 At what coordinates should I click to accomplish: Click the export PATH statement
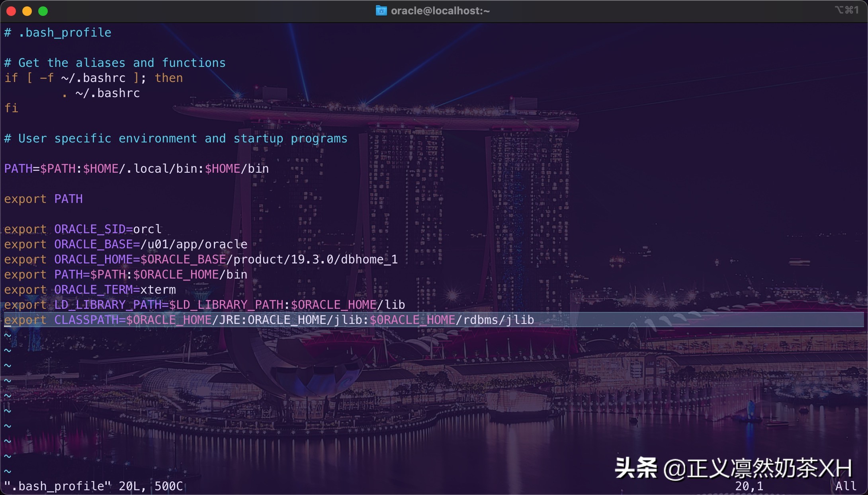(x=43, y=199)
